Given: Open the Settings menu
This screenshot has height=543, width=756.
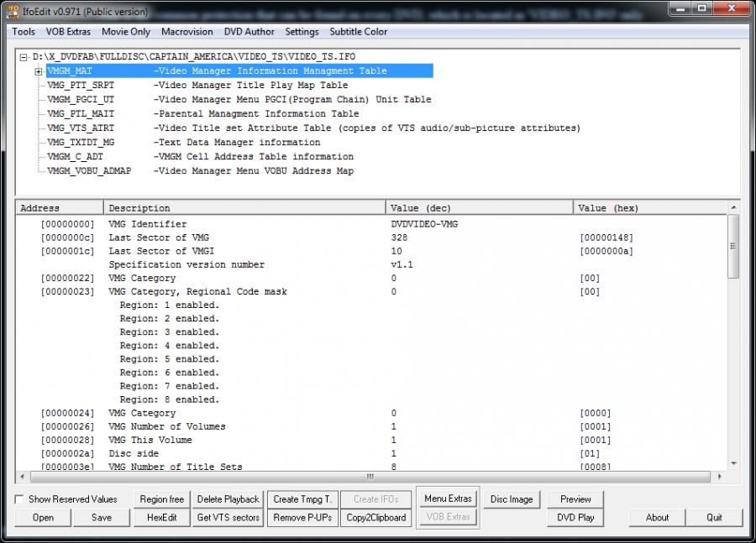Looking at the screenshot, I should 302,31.
